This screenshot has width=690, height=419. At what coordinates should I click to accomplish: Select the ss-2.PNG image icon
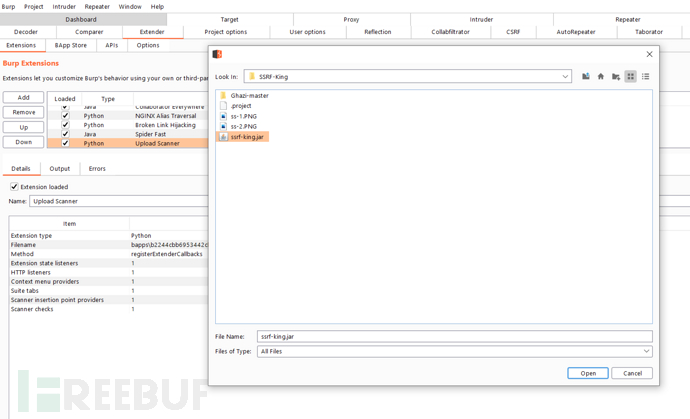(x=223, y=126)
